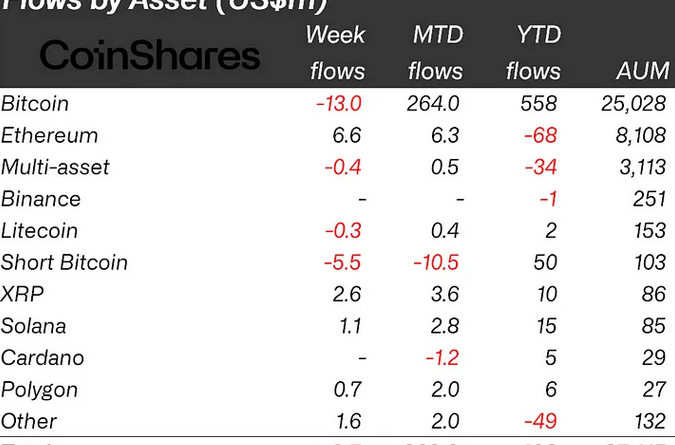Select the Polygon row label
Image resolution: width=675 pixels, height=445 pixels.
click(40, 390)
